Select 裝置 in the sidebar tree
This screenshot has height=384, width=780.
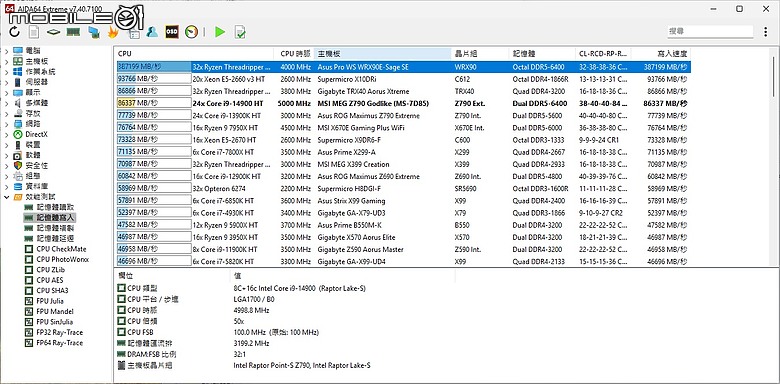click(x=33, y=145)
